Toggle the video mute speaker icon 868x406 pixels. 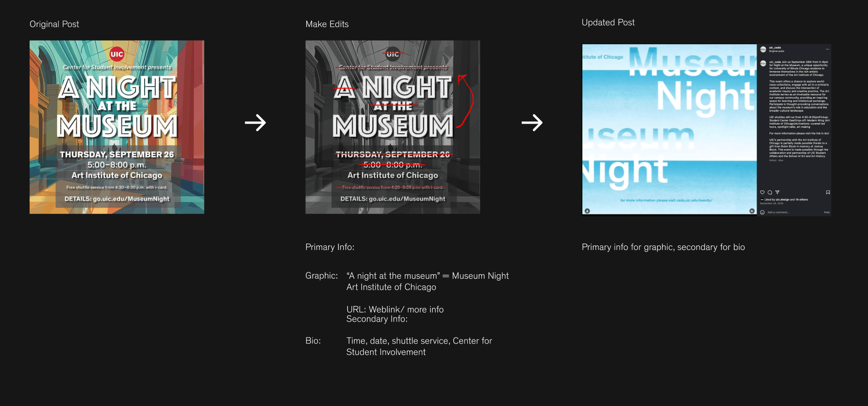[752, 211]
